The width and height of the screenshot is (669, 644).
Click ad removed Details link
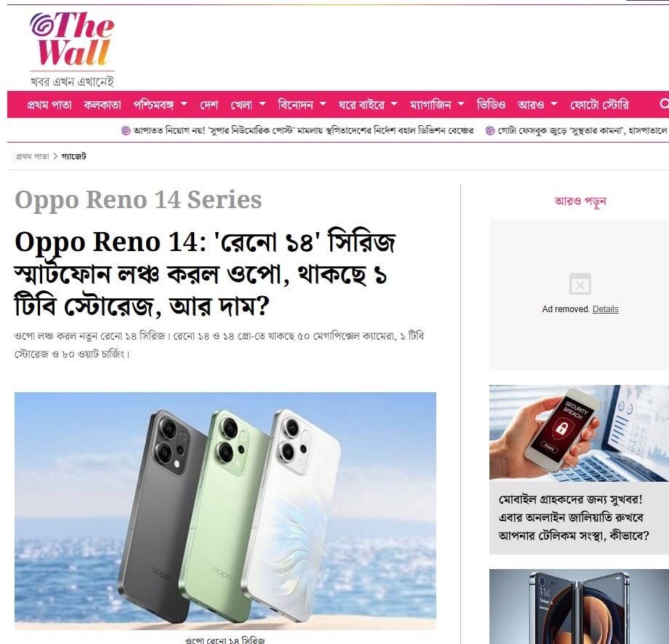point(605,309)
